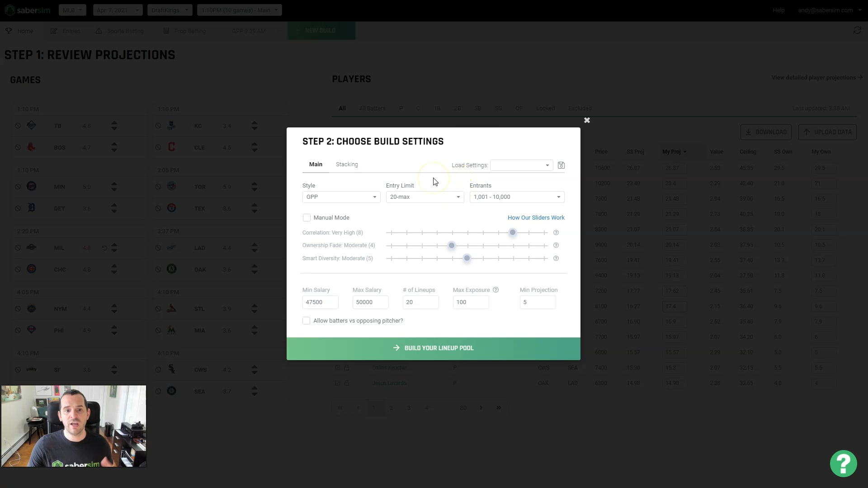
Task: Open the Style GPP dropdown
Action: (x=341, y=197)
